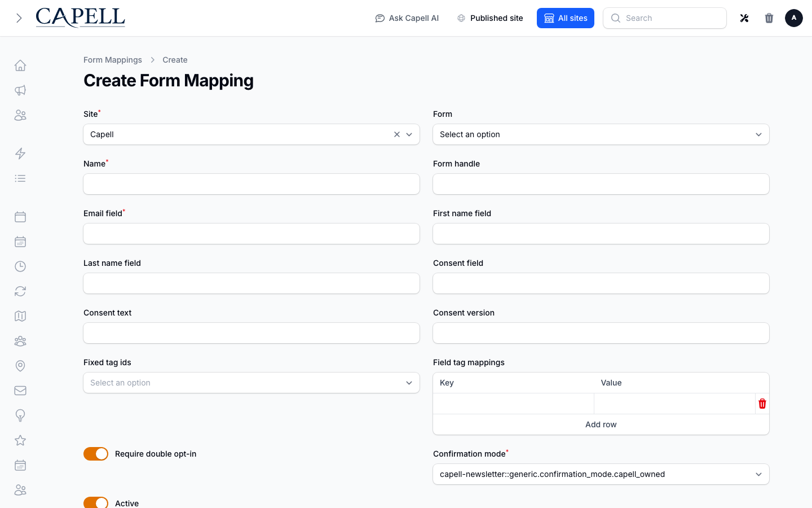Go to Form Mappings breadcrumb

[x=113, y=60]
